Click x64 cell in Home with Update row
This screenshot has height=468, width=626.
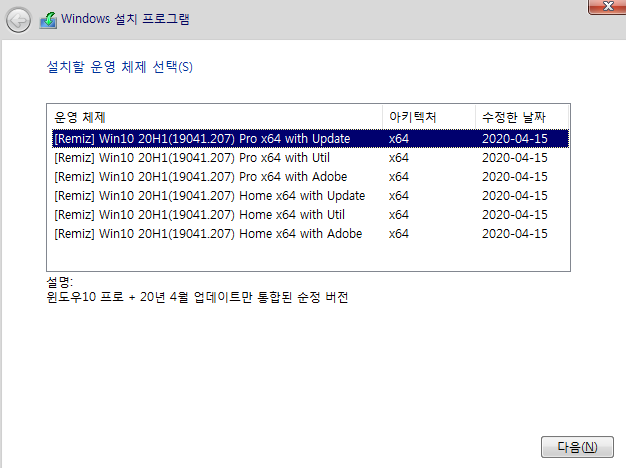(399, 196)
